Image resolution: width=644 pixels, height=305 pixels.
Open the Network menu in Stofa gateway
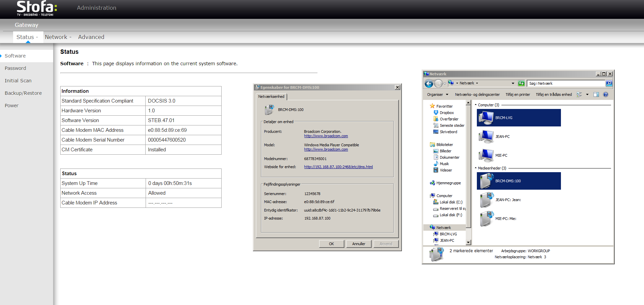58,37
